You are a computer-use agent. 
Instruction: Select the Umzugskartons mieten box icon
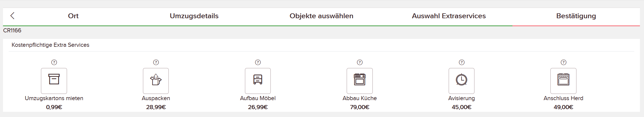(x=54, y=81)
